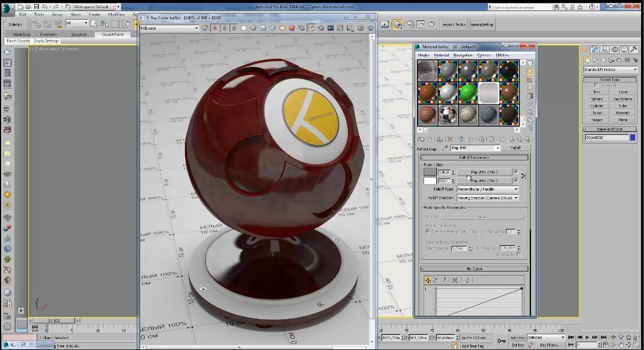
Task: Click the eyedropper pick material icon
Action: pos(445,148)
